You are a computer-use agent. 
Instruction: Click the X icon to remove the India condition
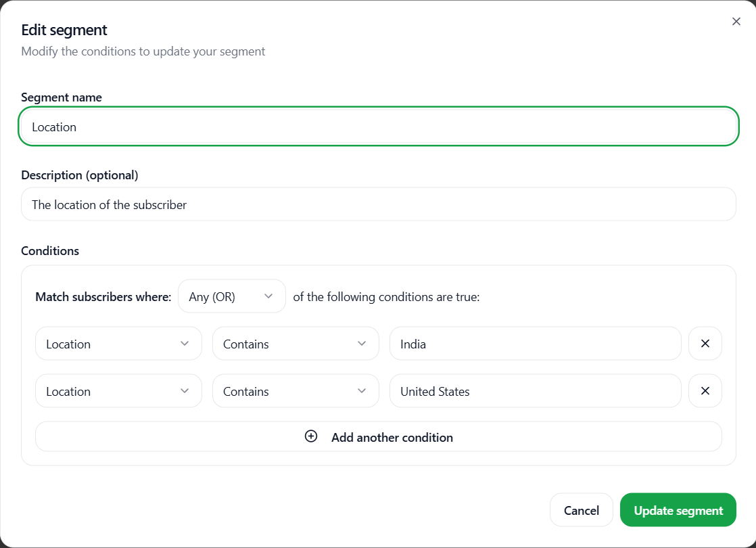click(705, 343)
